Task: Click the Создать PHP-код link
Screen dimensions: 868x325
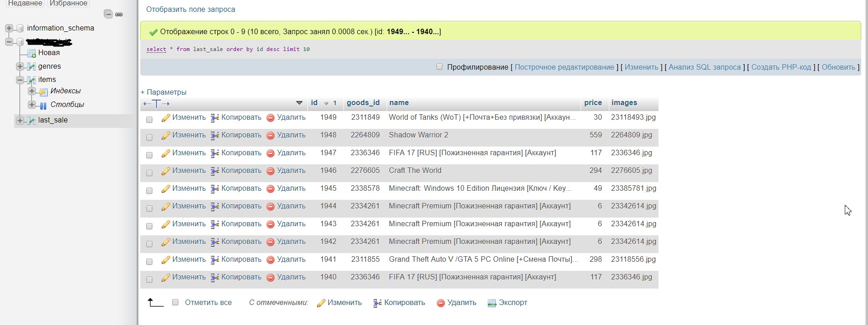Action: 781,67
